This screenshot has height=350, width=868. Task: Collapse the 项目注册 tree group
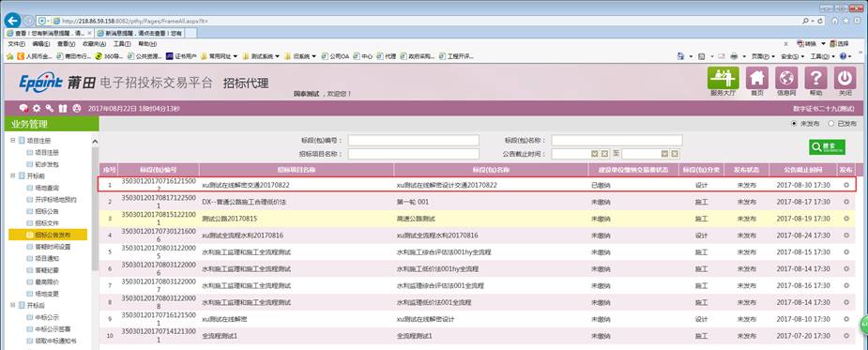13,141
